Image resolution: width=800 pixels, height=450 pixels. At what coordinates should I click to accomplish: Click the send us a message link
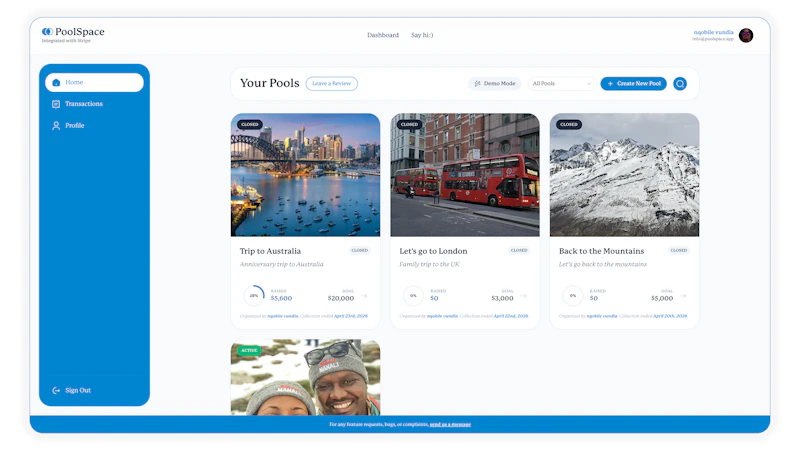(x=451, y=424)
